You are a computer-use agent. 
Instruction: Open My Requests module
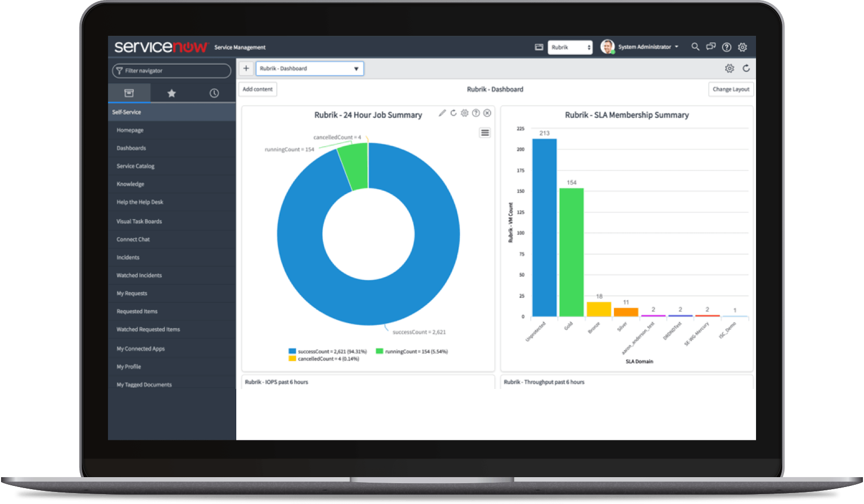132,294
